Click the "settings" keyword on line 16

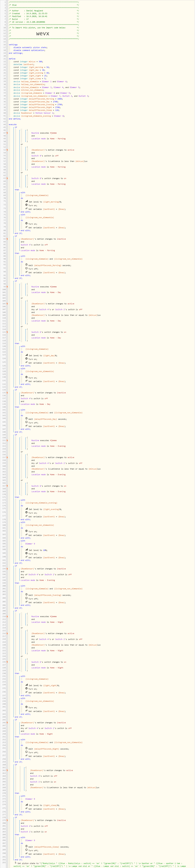13,44
